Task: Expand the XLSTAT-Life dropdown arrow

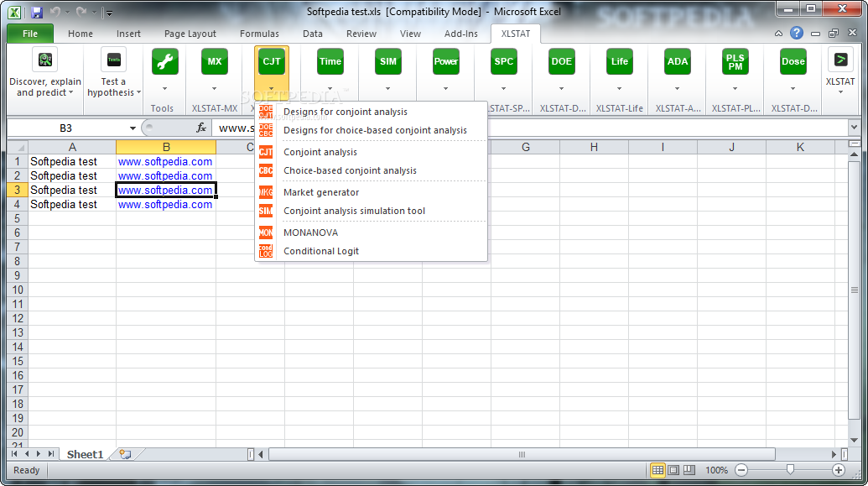Action: [620, 89]
